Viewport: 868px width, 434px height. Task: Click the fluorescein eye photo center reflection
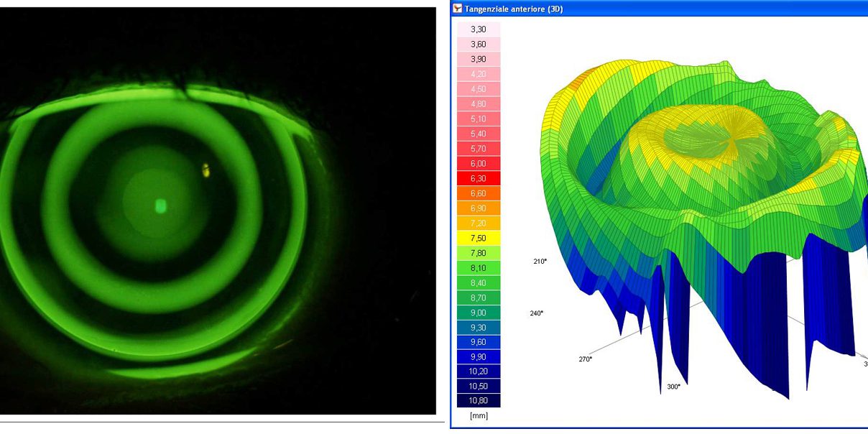(x=161, y=206)
